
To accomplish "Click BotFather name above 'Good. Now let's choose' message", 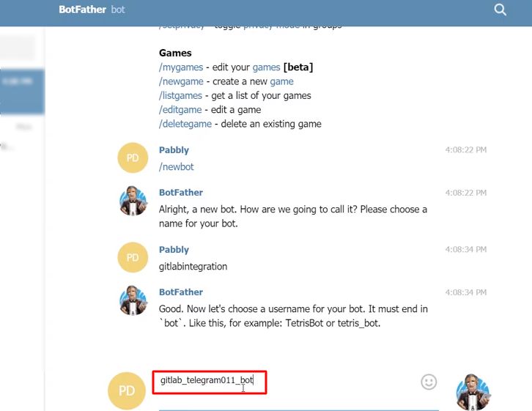I will coord(181,292).
